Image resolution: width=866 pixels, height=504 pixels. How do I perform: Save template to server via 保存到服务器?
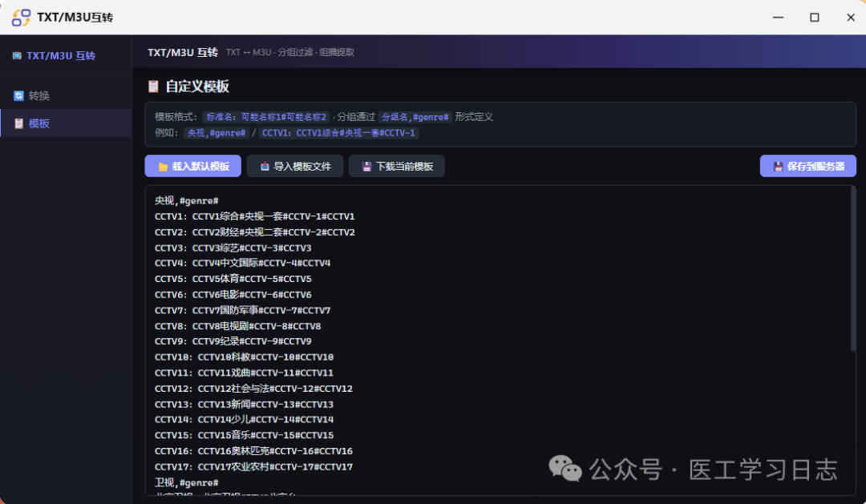pos(807,166)
